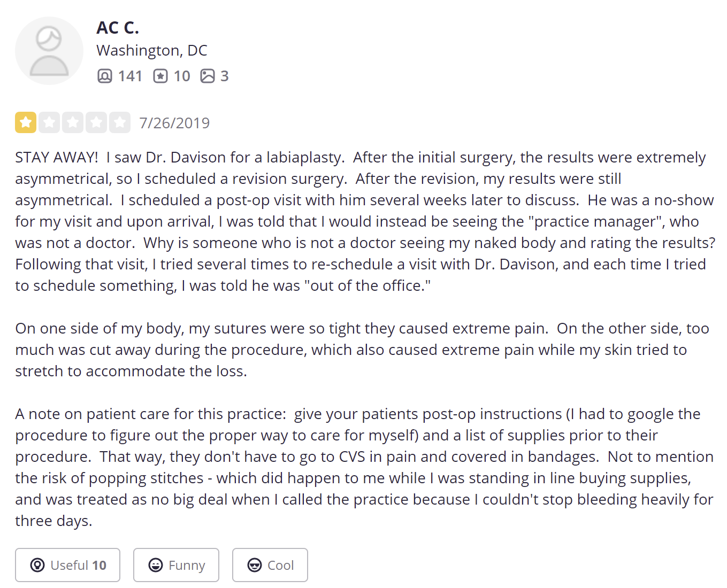Click the friends icon beside 141
The width and height of the screenshot is (727, 588).
coord(105,76)
